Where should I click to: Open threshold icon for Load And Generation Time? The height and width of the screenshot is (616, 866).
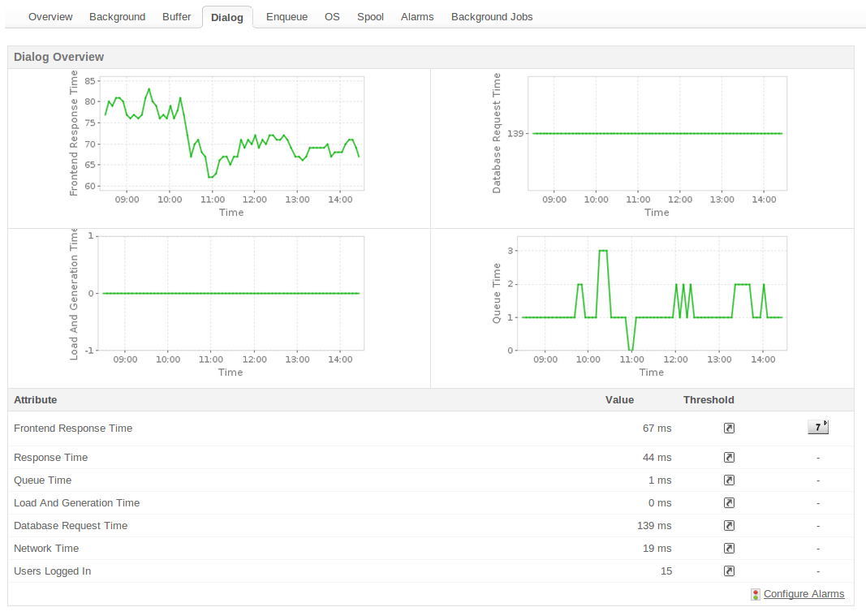point(729,503)
